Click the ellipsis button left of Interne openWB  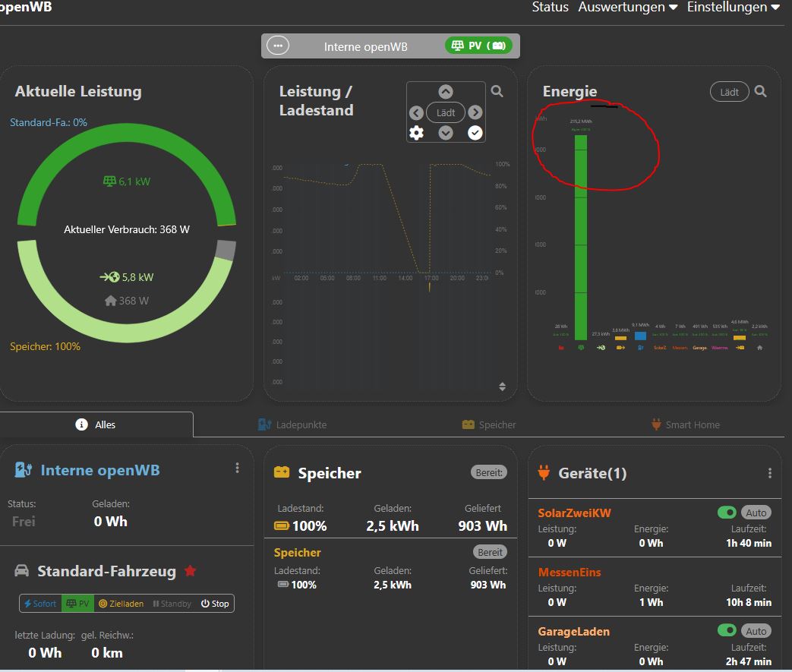pos(278,46)
